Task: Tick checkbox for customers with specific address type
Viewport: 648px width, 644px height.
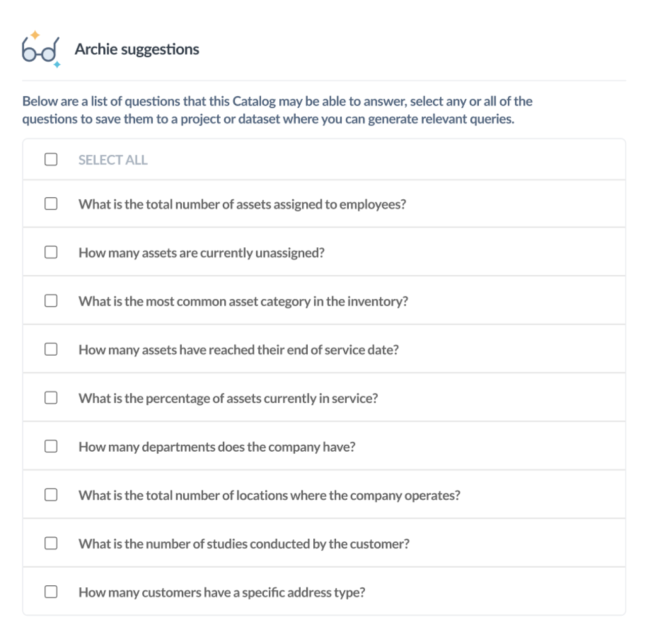Action: 51,591
